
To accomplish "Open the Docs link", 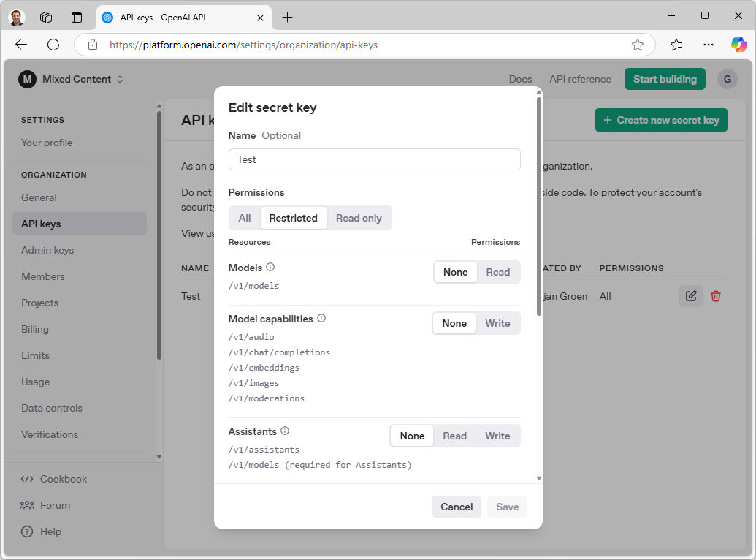I will click(520, 79).
